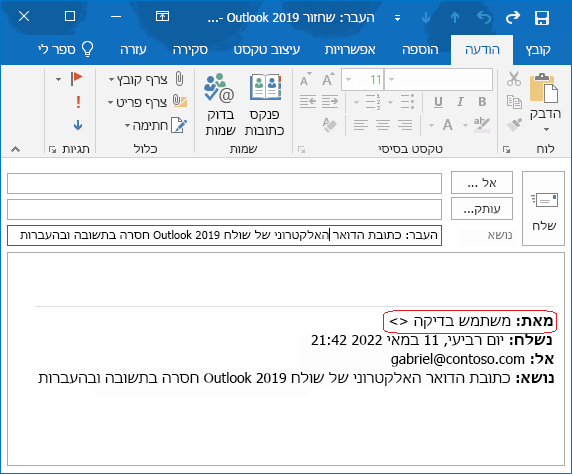Collapse the ribbon with the chevron arrow
572x474 pixels.
click(15, 149)
